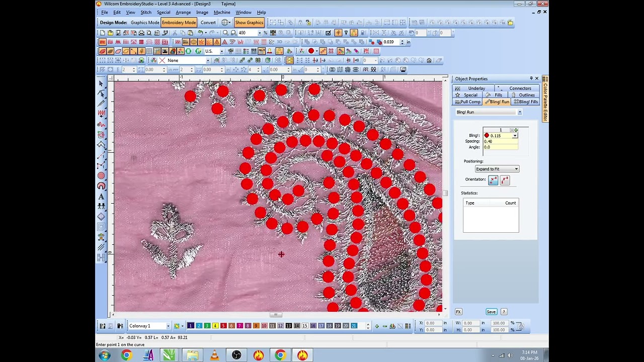Select color 1 navy swatch
644x362 pixels.
pos(190,326)
